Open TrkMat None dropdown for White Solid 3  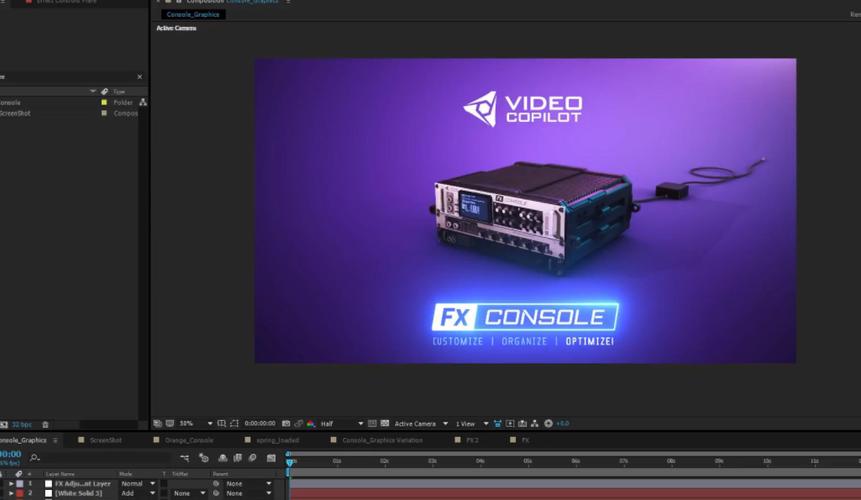tap(189, 493)
